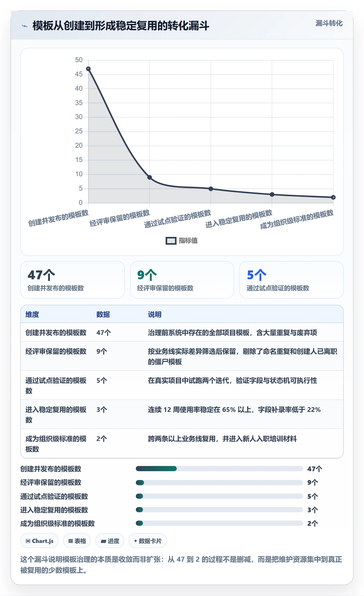The image size is (364, 596).
Task: Click table cell 2个 in the last row
Action: click(x=102, y=439)
